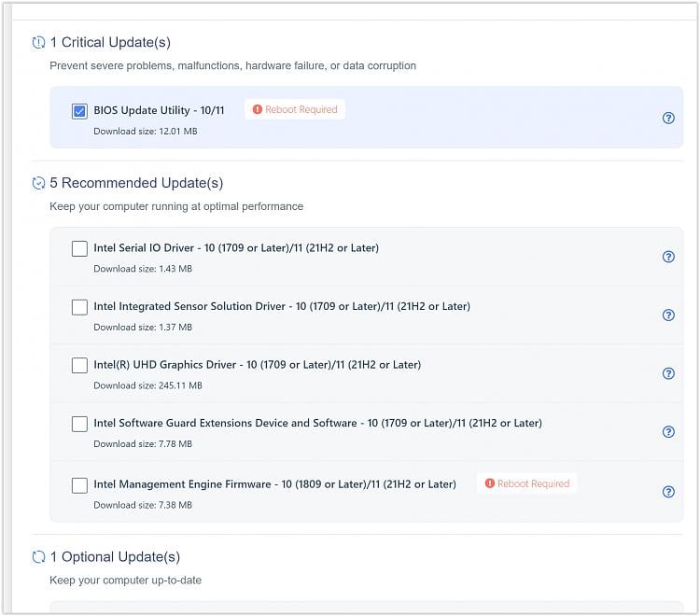
Task: Click the BIOS update Reboot Required badge
Action: [295, 109]
